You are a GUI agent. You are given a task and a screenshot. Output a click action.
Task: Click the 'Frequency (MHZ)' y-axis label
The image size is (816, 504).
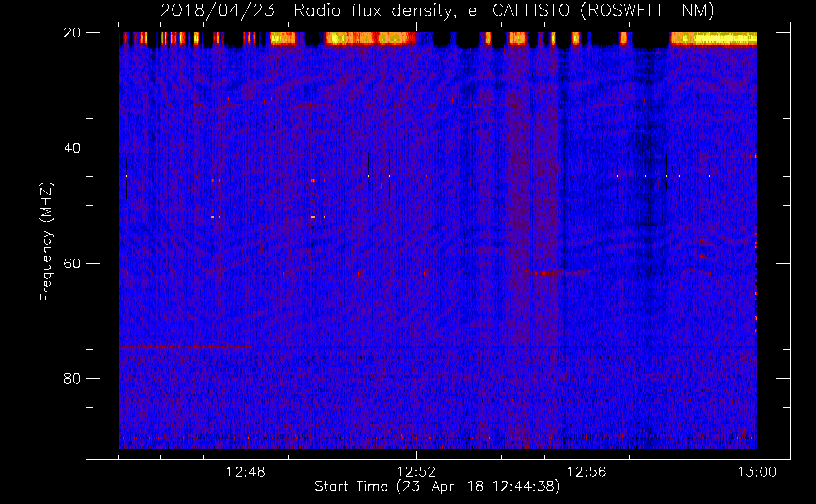(x=46, y=242)
